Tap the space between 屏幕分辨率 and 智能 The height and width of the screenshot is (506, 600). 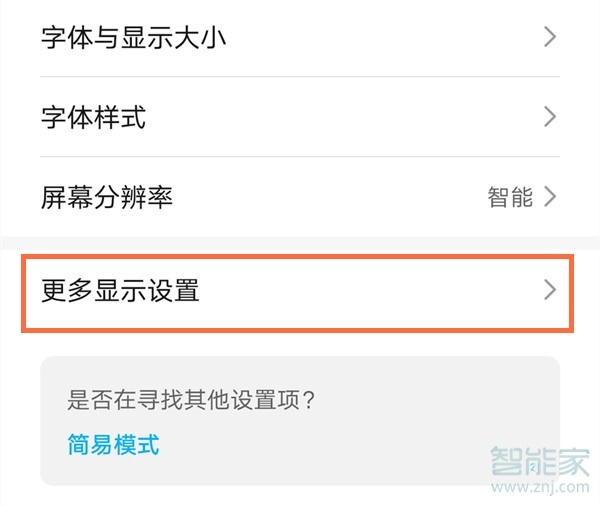coord(330,197)
